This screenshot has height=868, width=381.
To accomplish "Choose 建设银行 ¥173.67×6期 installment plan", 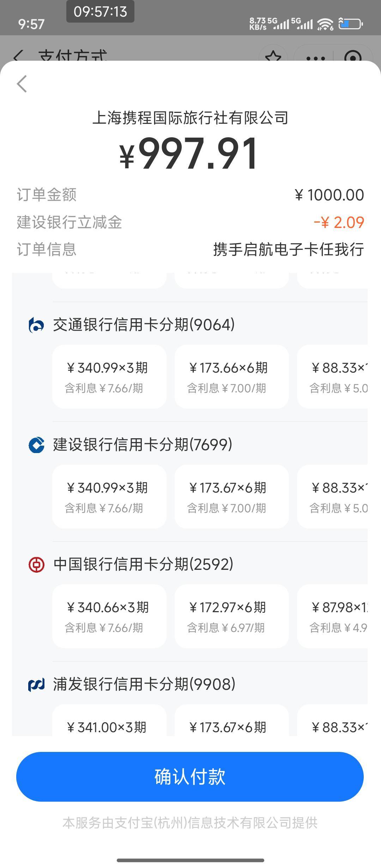I will pyautogui.click(x=231, y=496).
